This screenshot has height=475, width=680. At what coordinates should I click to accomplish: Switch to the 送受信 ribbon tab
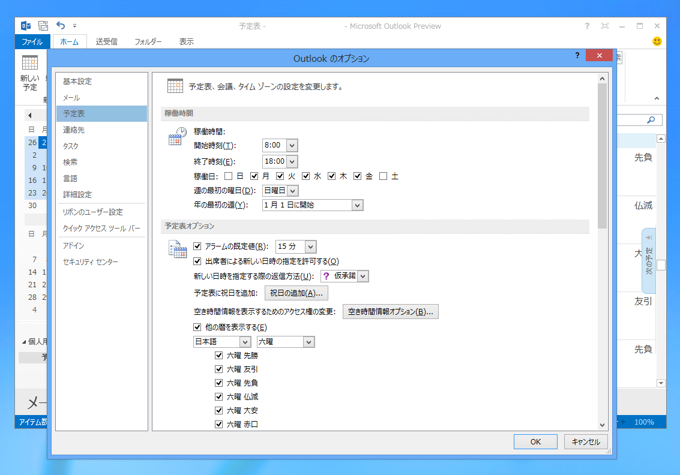point(106,42)
